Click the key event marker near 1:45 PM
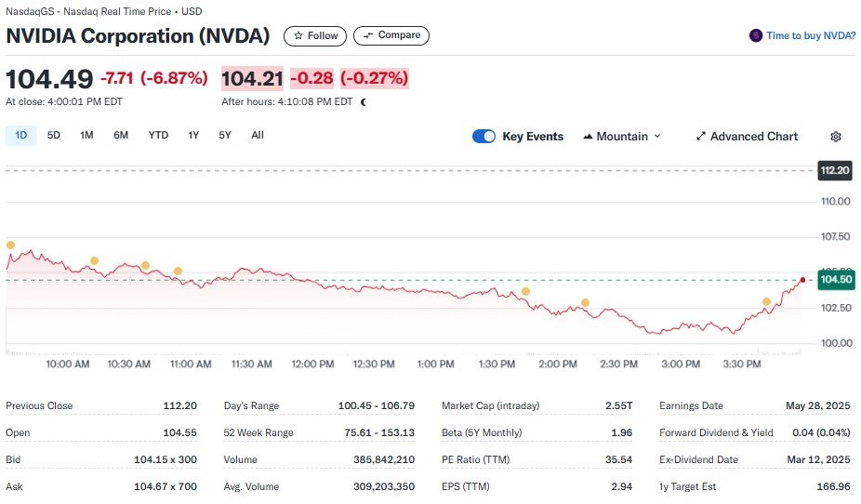The height and width of the screenshot is (504, 861). click(x=525, y=292)
